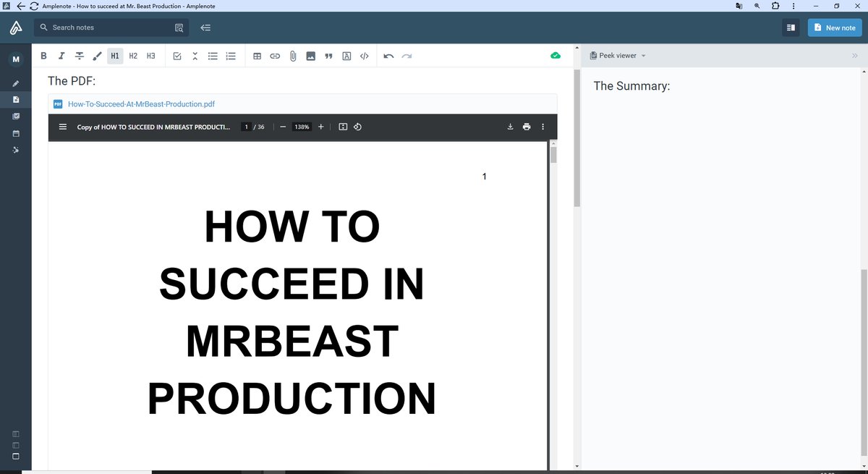Screen dimensions: 868x474
Task: Click the collapse section arrows icon
Action: [195, 56]
